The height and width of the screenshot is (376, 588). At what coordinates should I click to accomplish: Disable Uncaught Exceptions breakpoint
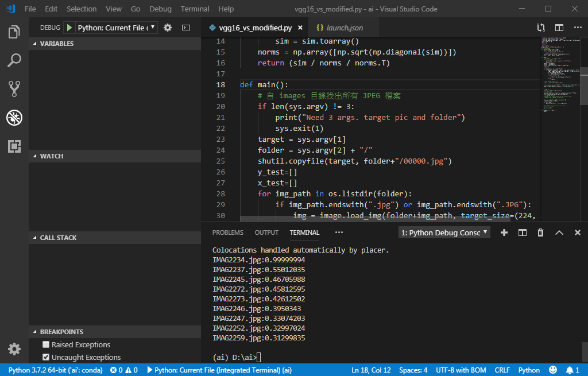46,357
